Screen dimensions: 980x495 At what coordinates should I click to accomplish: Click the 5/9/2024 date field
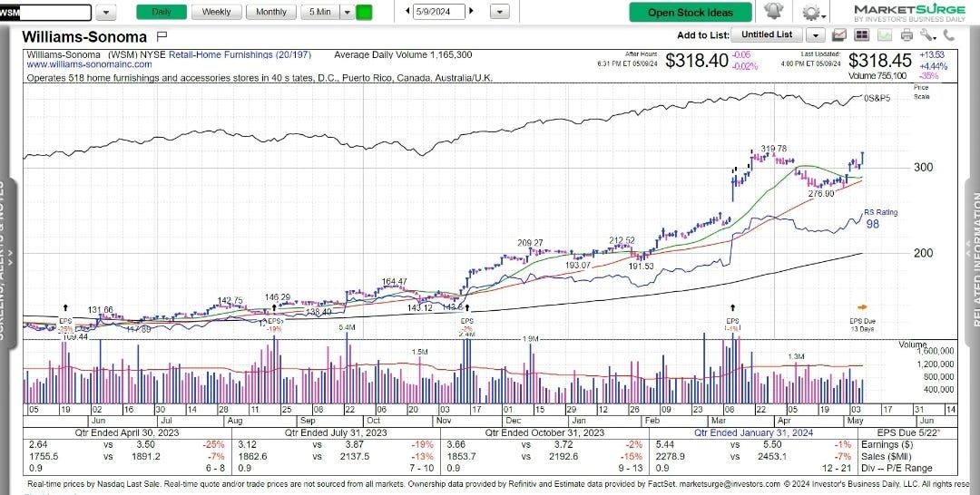click(x=439, y=11)
